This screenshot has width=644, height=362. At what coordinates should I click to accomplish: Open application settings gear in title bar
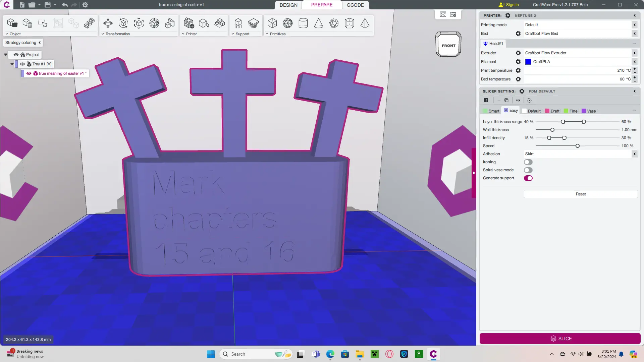point(85,5)
